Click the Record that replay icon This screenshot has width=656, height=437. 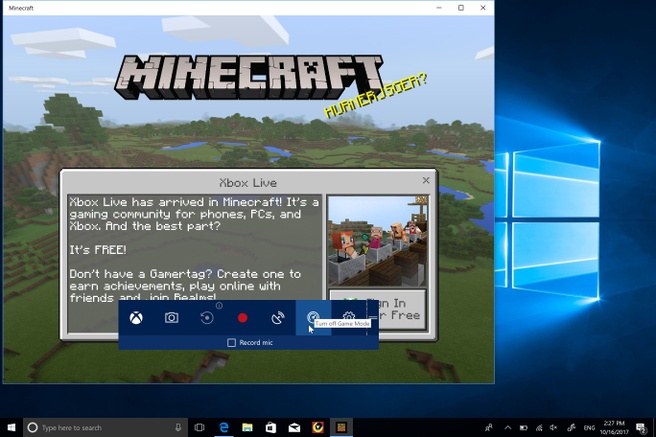click(207, 318)
